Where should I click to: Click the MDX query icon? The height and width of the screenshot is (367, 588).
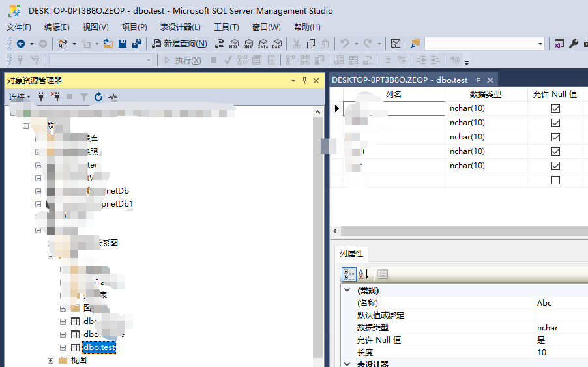(x=234, y=44)
